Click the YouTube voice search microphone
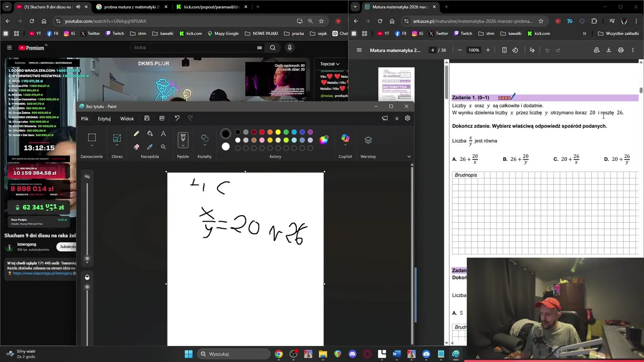Screen dimensions: 644x362 289,48
